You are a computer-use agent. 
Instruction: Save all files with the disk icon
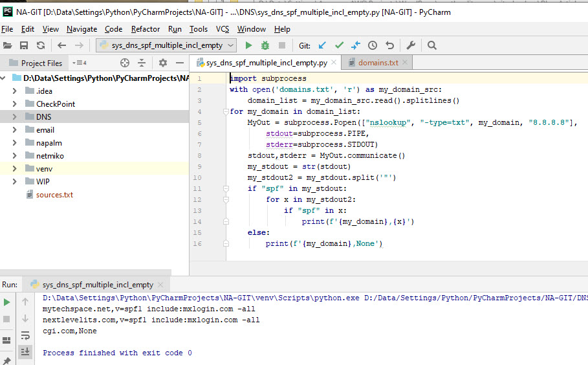coord(24,45)
